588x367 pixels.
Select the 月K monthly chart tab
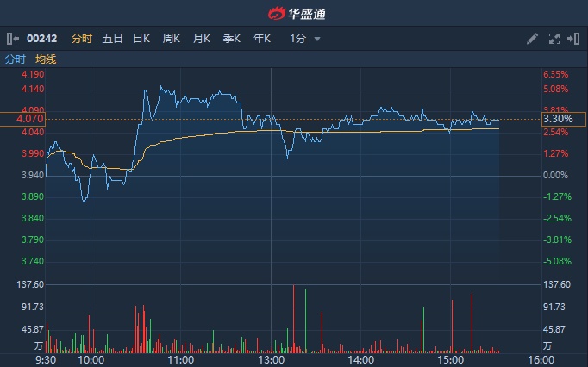pyautogui.click(x=202, y=39)
